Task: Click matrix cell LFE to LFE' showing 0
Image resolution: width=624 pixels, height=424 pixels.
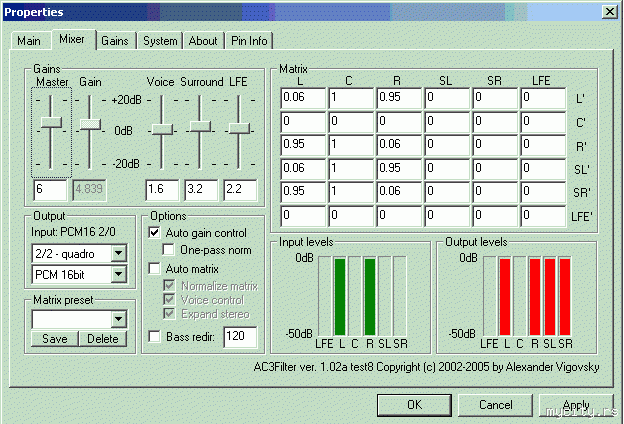Action: point(543,216)
